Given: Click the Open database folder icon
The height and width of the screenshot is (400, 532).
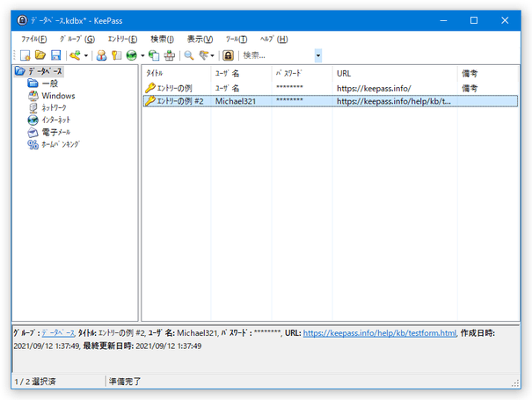Looking at the screenshot, I should tap(40, 55).
